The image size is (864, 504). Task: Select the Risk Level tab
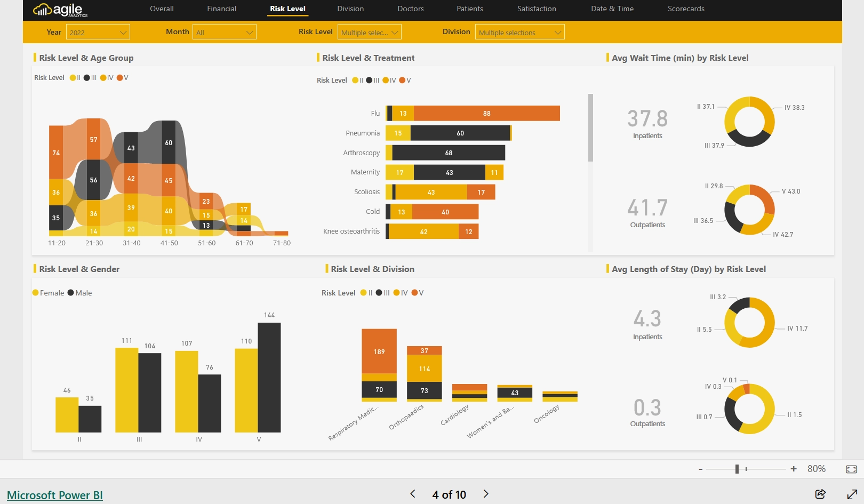[287, 9]
